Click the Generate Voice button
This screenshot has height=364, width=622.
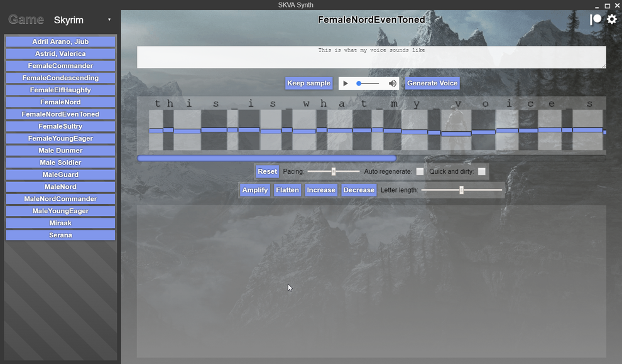[432, 83]
